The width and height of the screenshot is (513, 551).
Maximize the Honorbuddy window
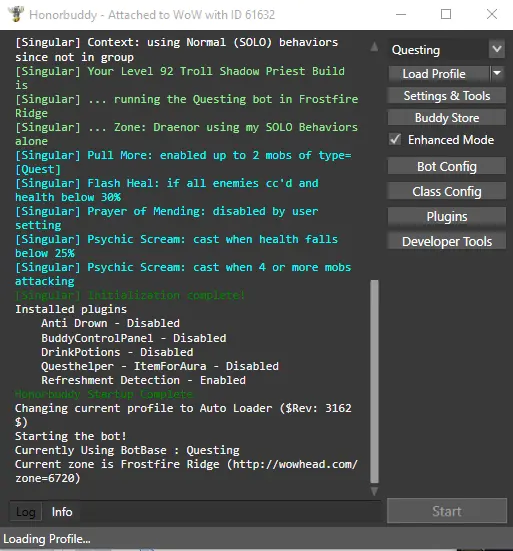446,14
